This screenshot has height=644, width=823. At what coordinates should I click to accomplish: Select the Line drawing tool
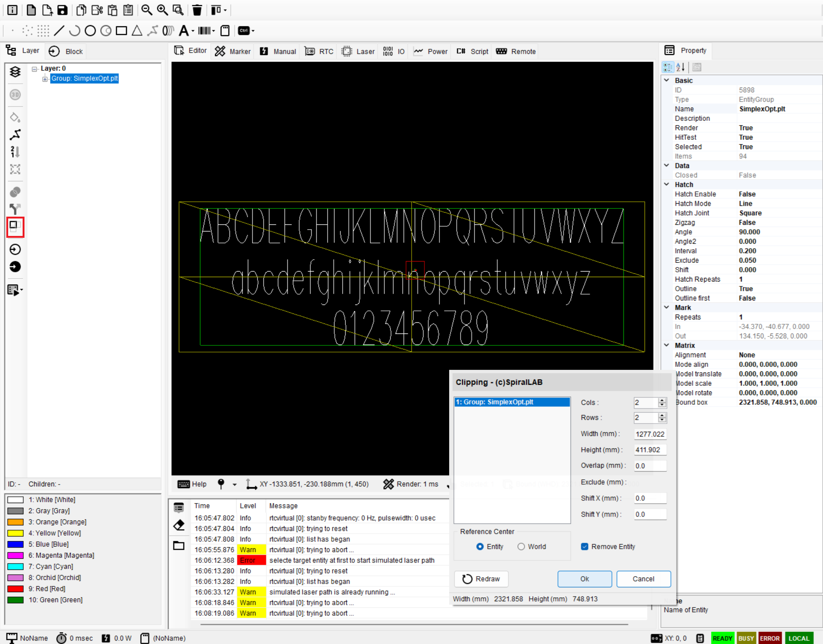tap(59, 30)
